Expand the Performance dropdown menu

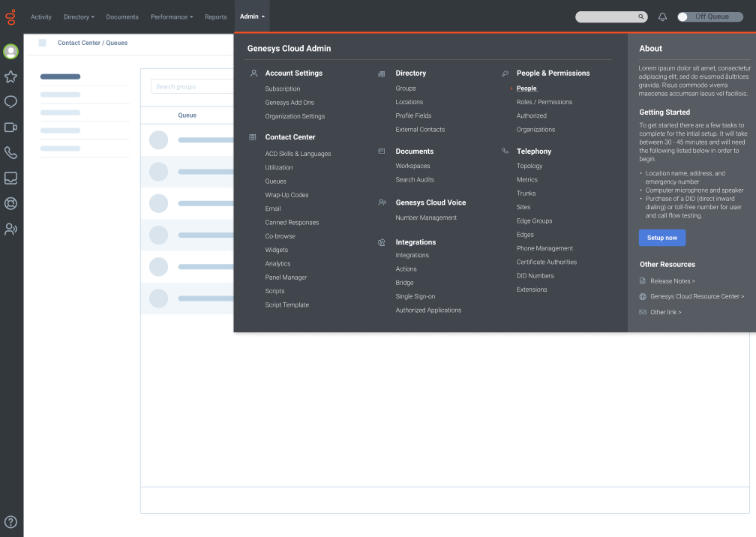coord(172,16)
